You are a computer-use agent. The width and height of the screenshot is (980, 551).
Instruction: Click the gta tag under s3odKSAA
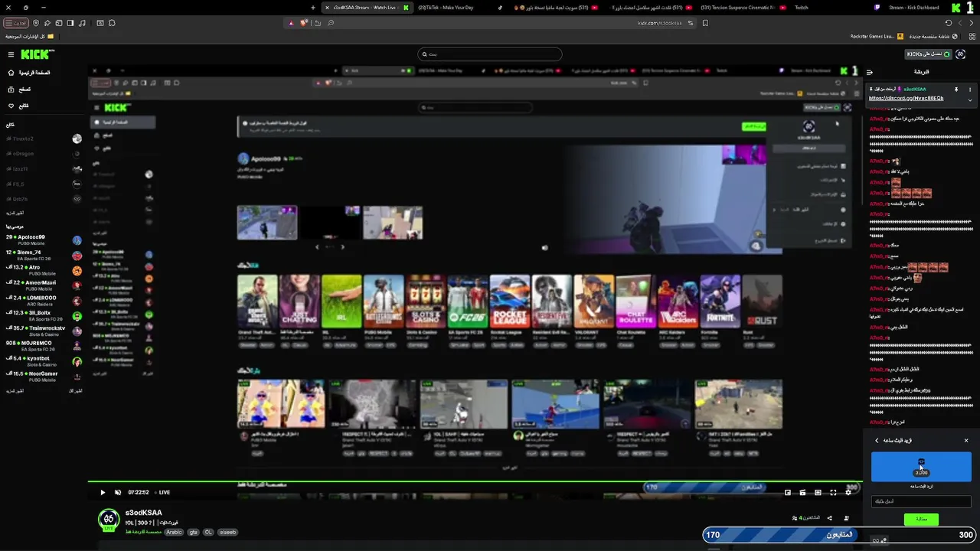pyautogui.click(x=193, y=532)
